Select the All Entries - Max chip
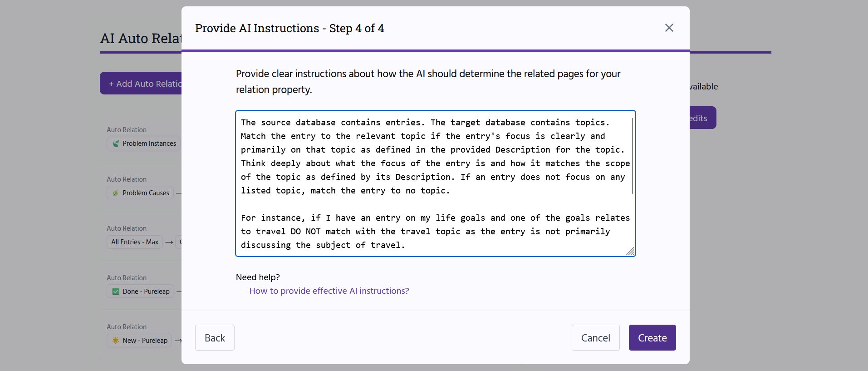Screen dimensions: 868x371 tap(135, 242)
